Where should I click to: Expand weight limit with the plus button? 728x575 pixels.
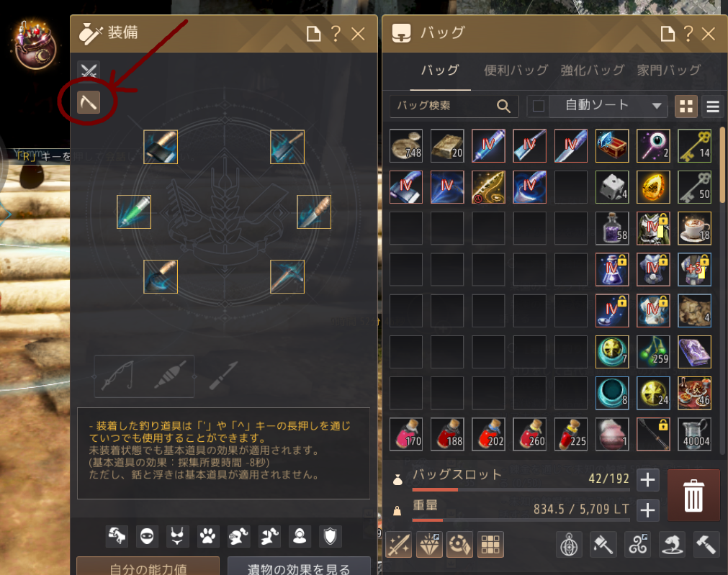647,510
